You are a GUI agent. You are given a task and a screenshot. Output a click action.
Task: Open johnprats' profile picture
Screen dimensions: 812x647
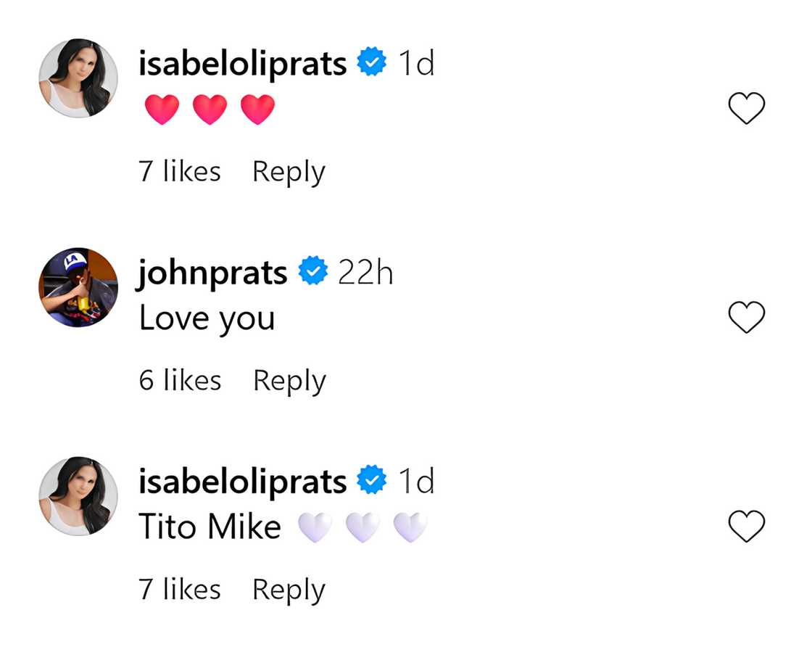pyautogui.click(x=78, y=287)
